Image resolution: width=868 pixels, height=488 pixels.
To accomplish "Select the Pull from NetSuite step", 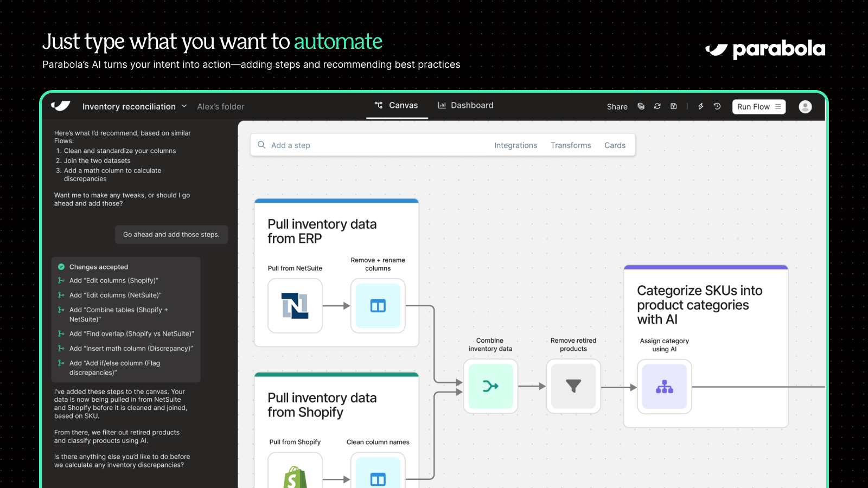I will 295,306.
